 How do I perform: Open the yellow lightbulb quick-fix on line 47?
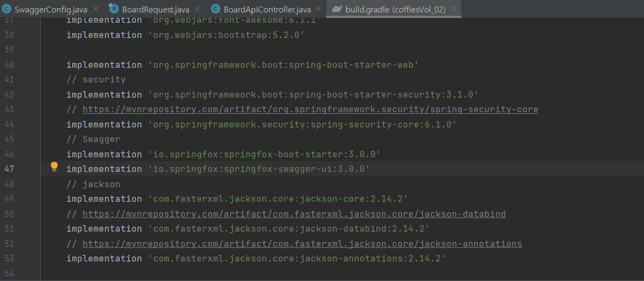(x=54, y=167)
